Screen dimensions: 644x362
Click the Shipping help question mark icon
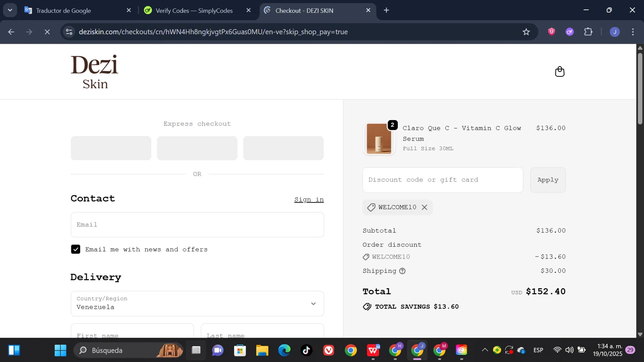402,271
